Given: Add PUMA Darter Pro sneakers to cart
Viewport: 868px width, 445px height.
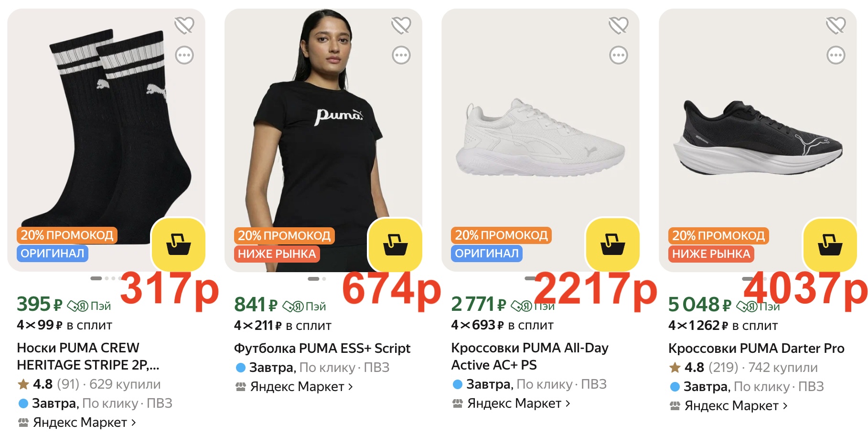Looking at the screenshot, I should tap(830, 244).
